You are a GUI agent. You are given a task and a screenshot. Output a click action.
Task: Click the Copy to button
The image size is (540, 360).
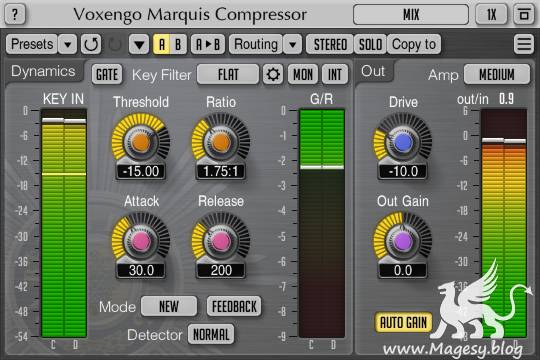tap(414, 44)
